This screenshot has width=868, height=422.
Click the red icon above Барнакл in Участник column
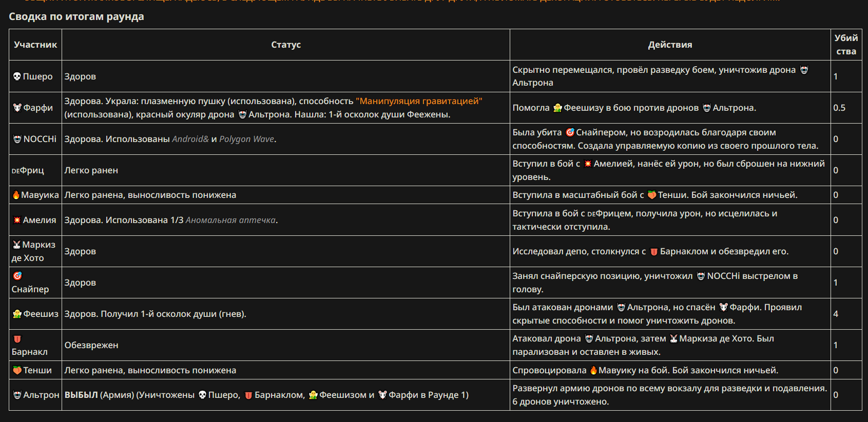(17, 338)
